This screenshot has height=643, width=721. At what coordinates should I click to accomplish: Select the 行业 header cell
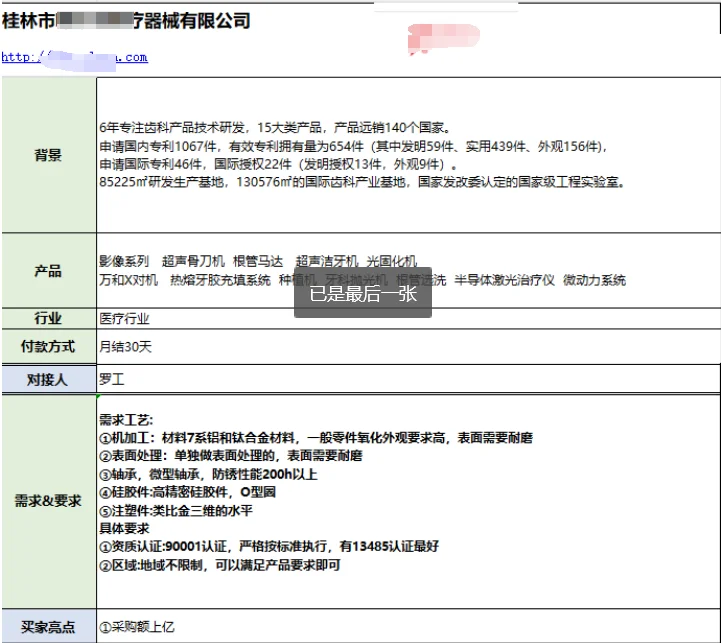[49, 318]
